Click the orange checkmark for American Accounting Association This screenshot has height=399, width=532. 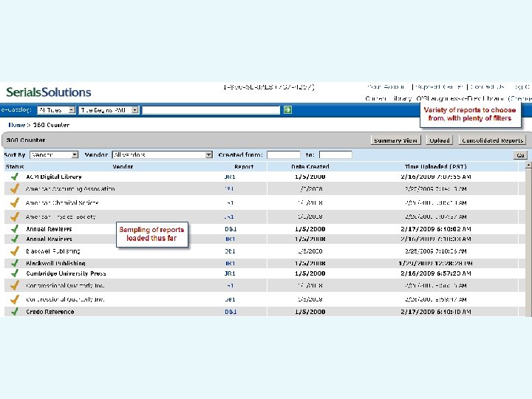pyautogui.click(x=14, y=188)
